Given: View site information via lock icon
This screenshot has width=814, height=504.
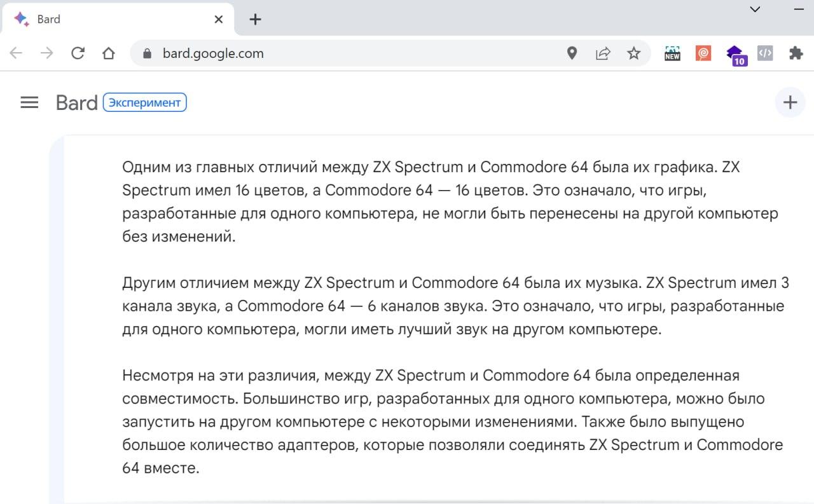Looking at the screenshot, I should pos(148,53).
